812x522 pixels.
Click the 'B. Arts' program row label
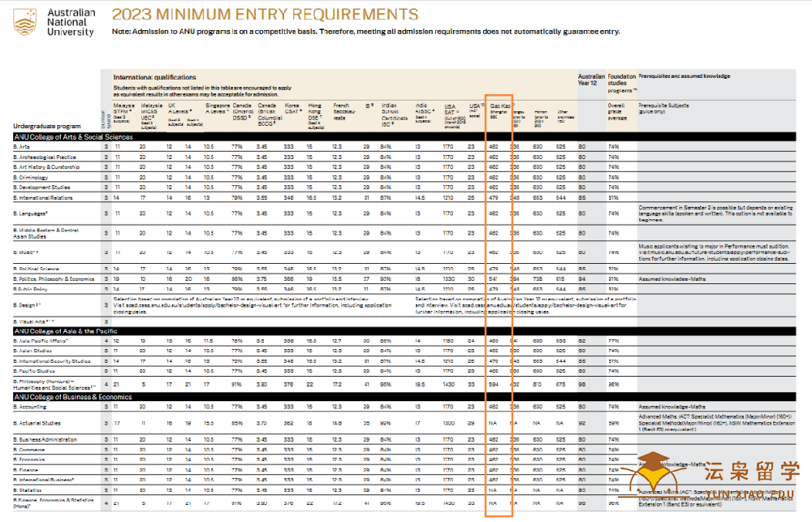[x=21, y=147]
